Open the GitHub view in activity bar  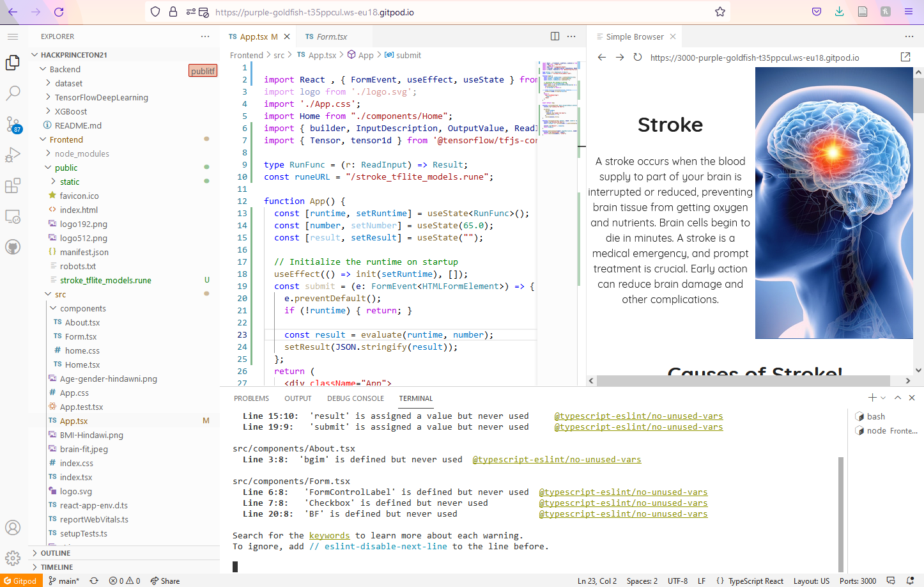[x=13, y=247]
